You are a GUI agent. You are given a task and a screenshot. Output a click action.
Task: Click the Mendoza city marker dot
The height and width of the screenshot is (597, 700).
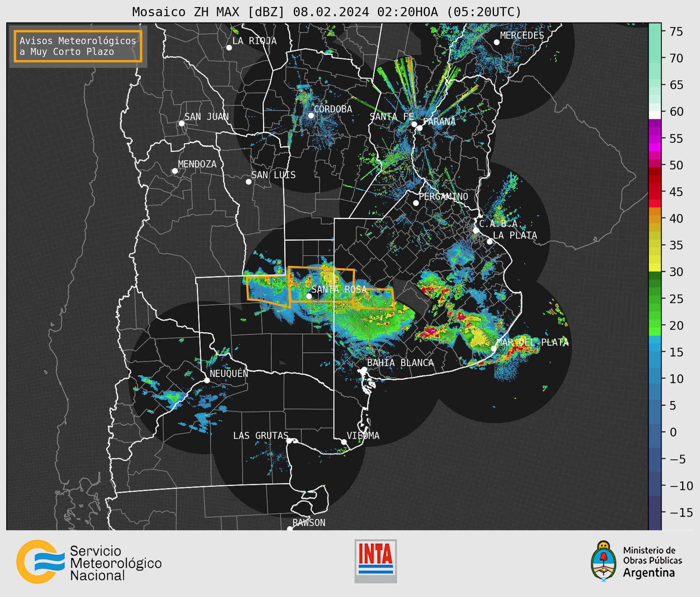pos(175,171)
